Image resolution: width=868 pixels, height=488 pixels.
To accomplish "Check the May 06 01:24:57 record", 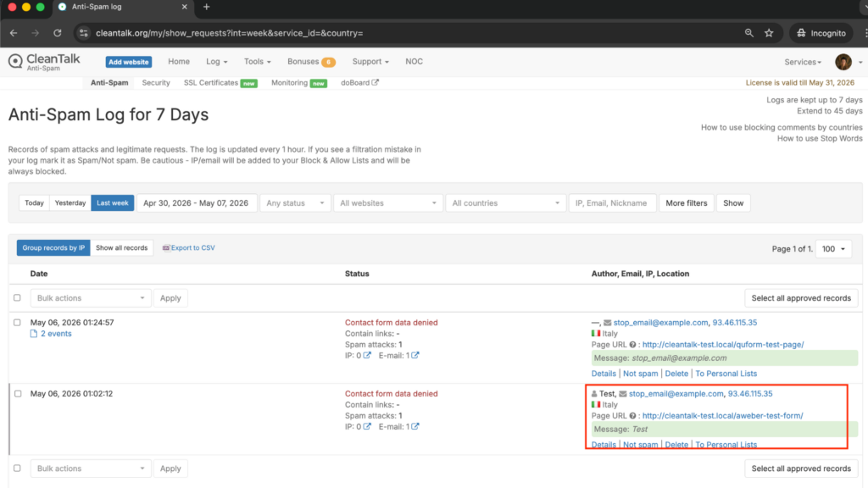I will 17,322.
